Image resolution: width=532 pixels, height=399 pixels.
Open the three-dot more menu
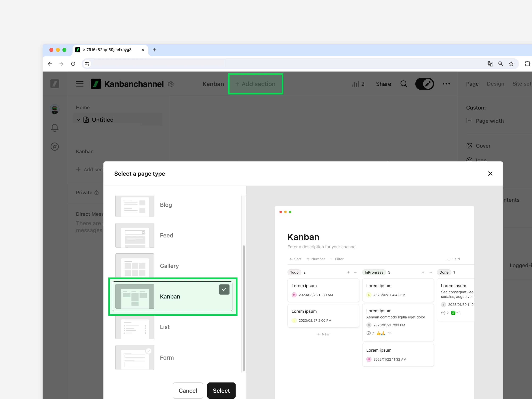coord(446,84)
